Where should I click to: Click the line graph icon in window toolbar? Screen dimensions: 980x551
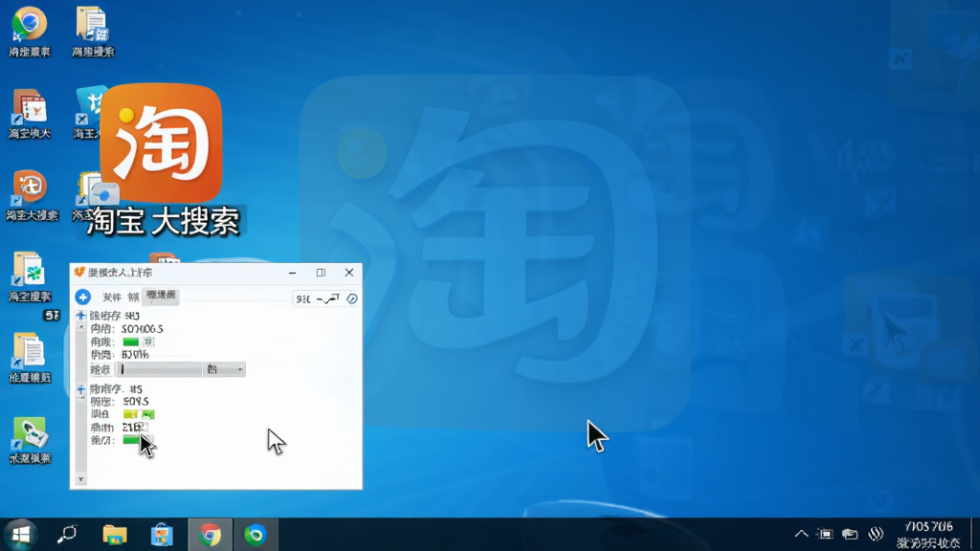pos(328,299)
